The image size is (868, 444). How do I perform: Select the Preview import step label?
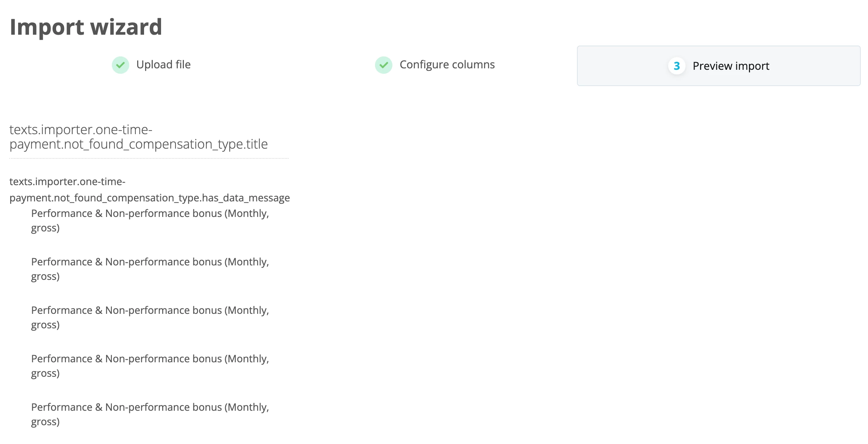click(x=731, y=66)
